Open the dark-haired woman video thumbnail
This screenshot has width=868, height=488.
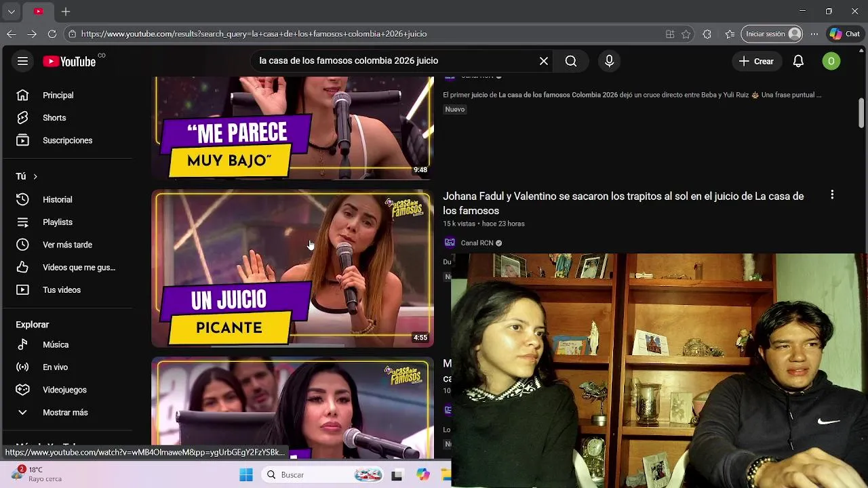(292, 408)
